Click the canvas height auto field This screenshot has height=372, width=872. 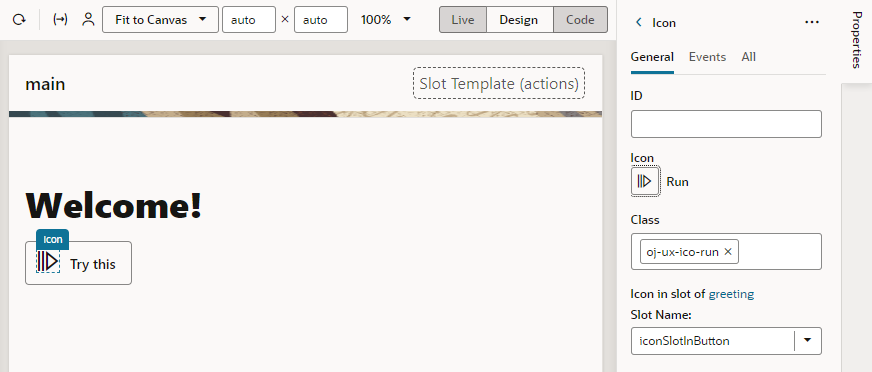(x=321, y=20)
